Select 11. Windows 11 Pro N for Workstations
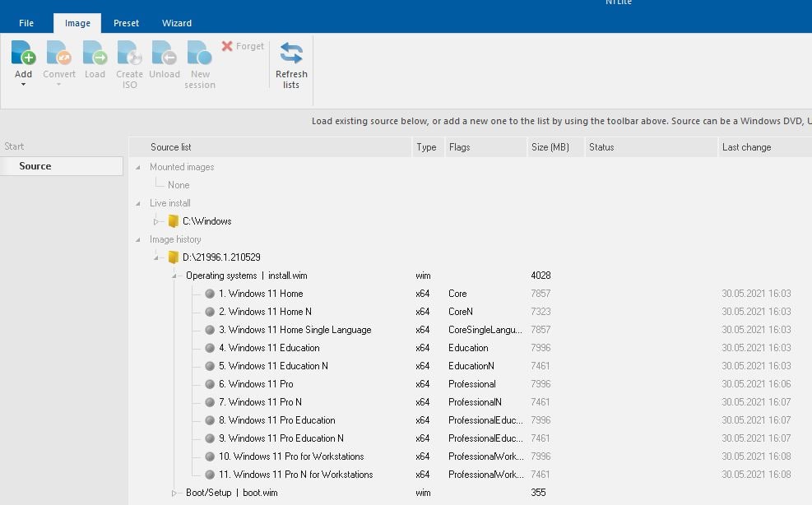The image size is (812, 505). click(x=295, y=475)
